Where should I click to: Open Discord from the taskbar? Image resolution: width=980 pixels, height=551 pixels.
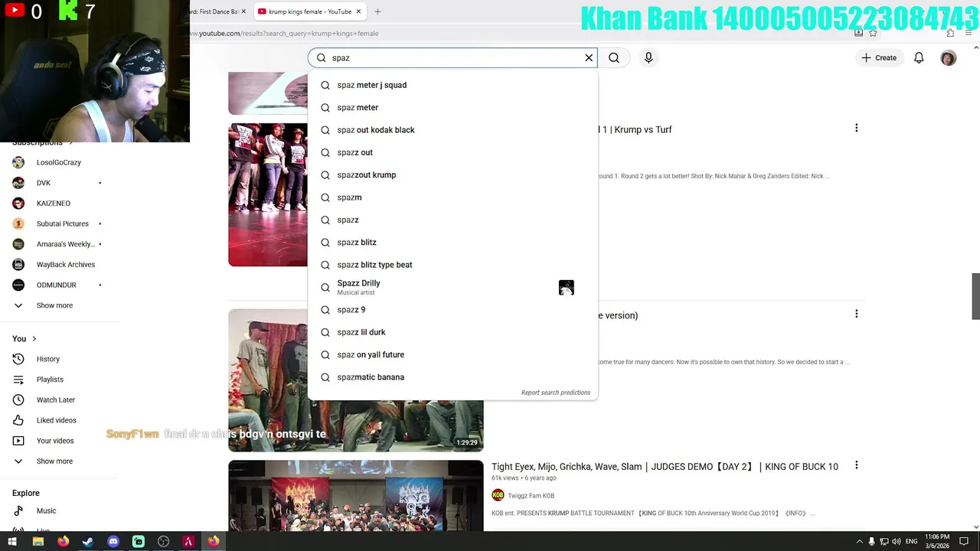tap(113, 541)
